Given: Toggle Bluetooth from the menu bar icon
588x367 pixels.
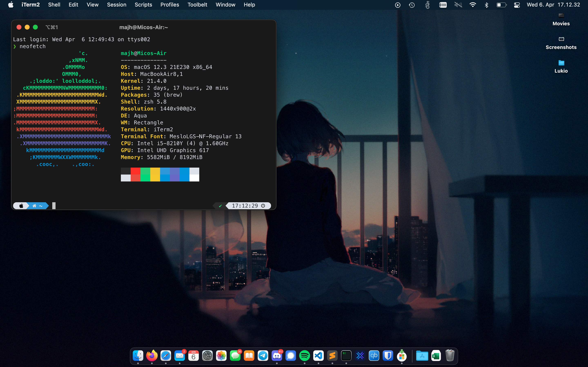Looking at the screenshot, I should (487, 5).
